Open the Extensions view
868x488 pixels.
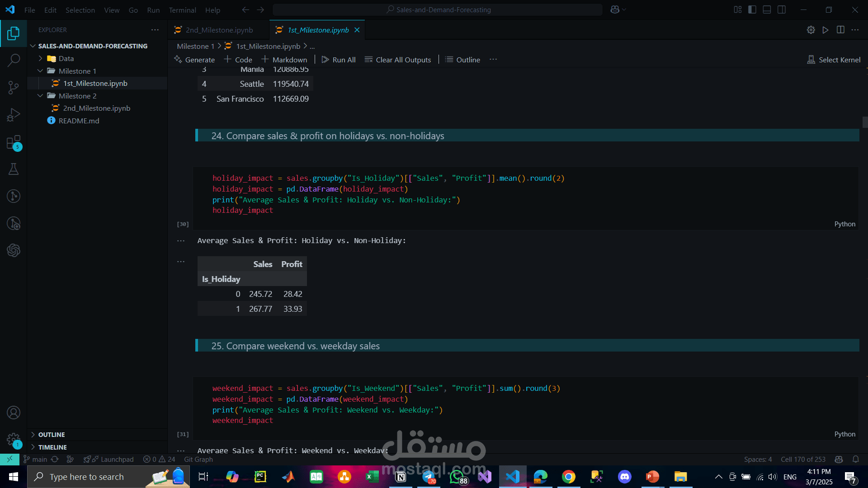point(14,142)
